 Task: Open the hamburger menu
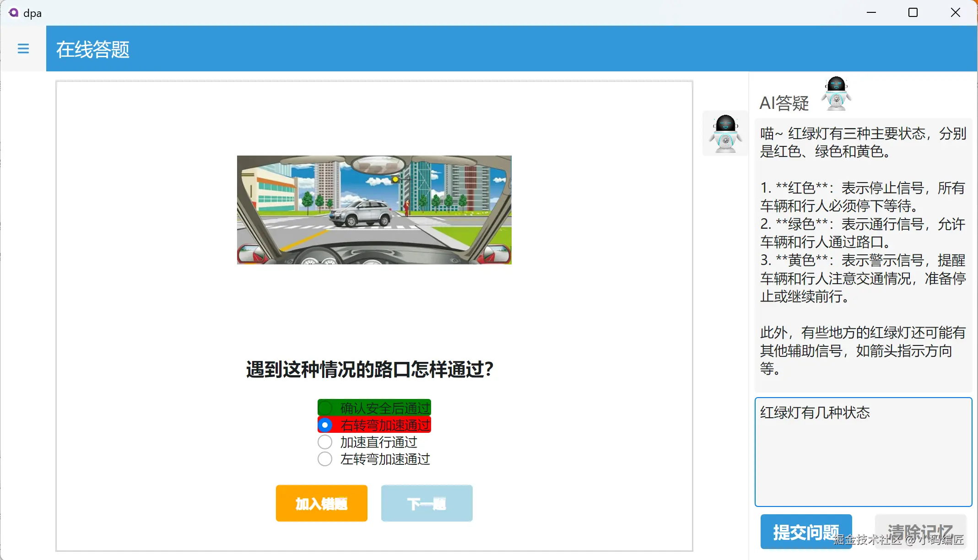[23, 48]
